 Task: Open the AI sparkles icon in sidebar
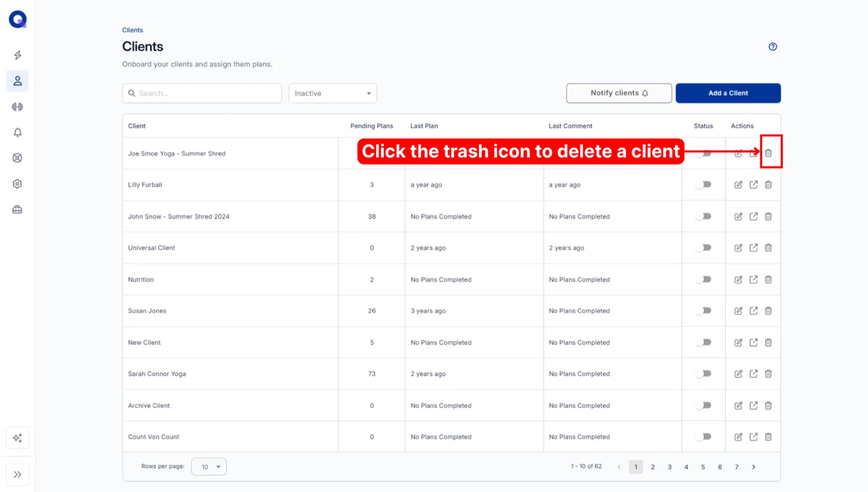point(17,438)
